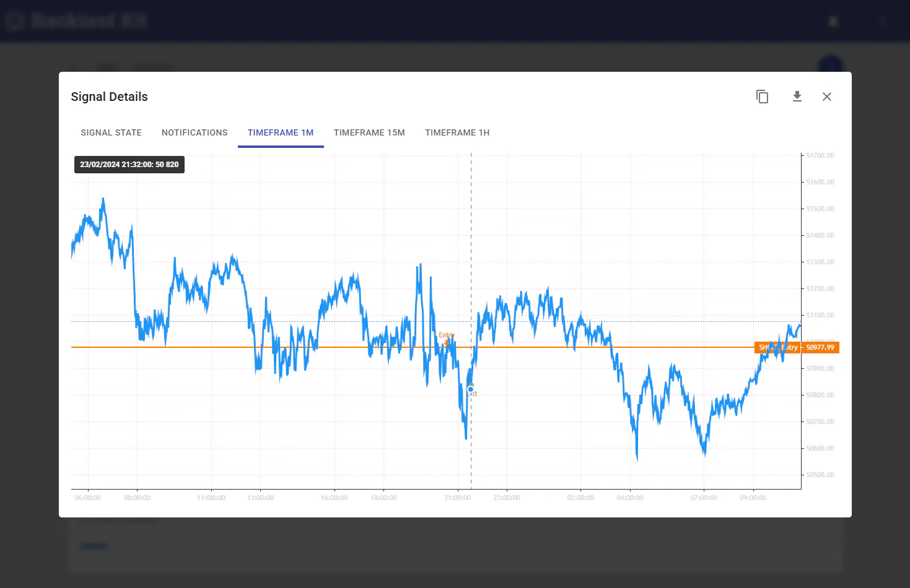
Task: Click the 09:00:00 time axis label
Action: click(753, 498)
